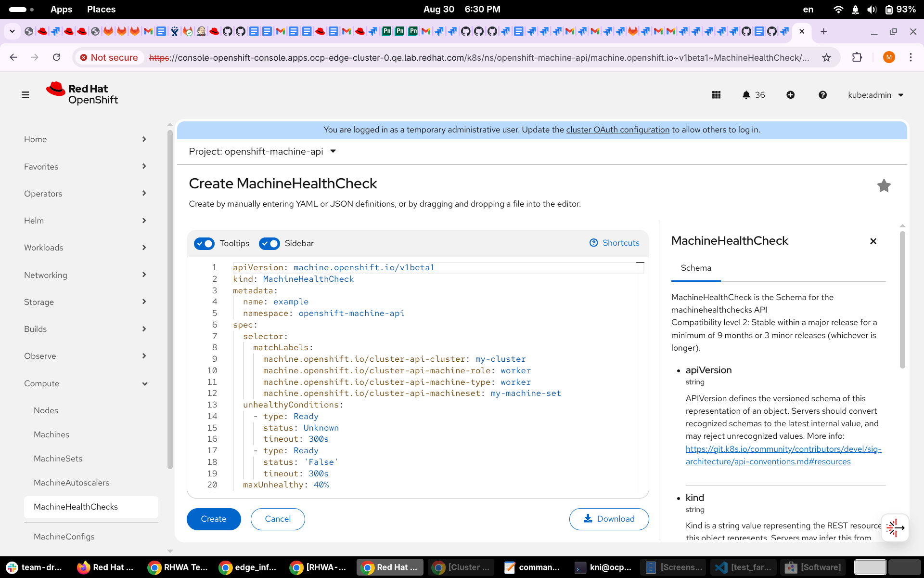Click the browser bookmark star icon
The width and height of the screenshot is (924, 578).
(x=826, y=58)
